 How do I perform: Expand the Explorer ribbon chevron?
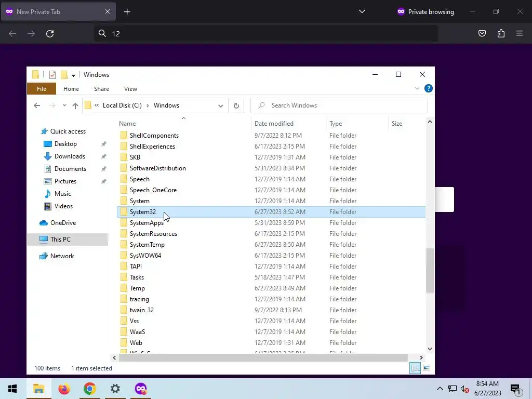pyautogui.click(x=417, y=88)
